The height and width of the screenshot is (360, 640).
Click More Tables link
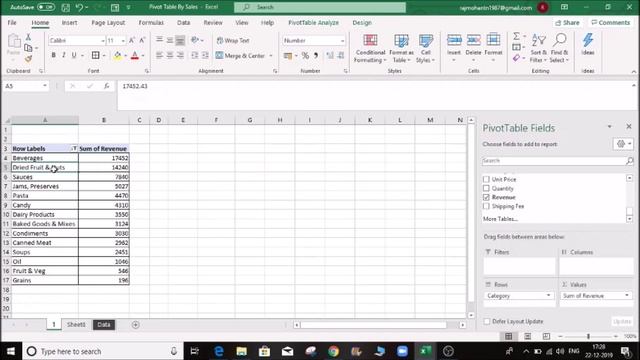(x=500, y=219)
